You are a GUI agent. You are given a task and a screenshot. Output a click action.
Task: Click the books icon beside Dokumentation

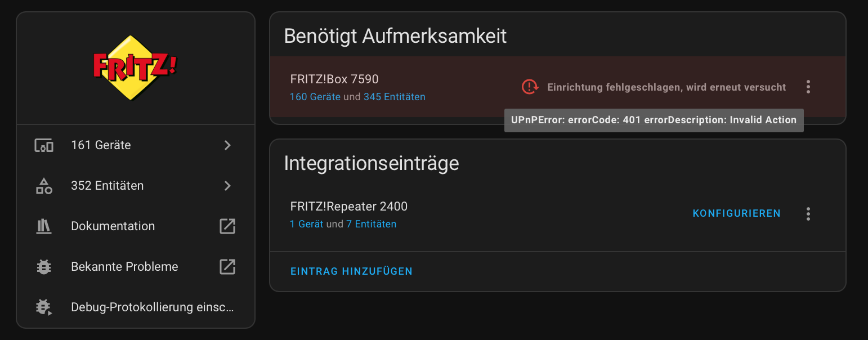(x=44, y=226)
